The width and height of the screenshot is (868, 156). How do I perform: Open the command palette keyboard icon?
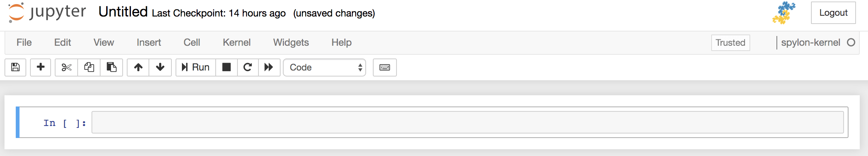click(x=385, y=67)
